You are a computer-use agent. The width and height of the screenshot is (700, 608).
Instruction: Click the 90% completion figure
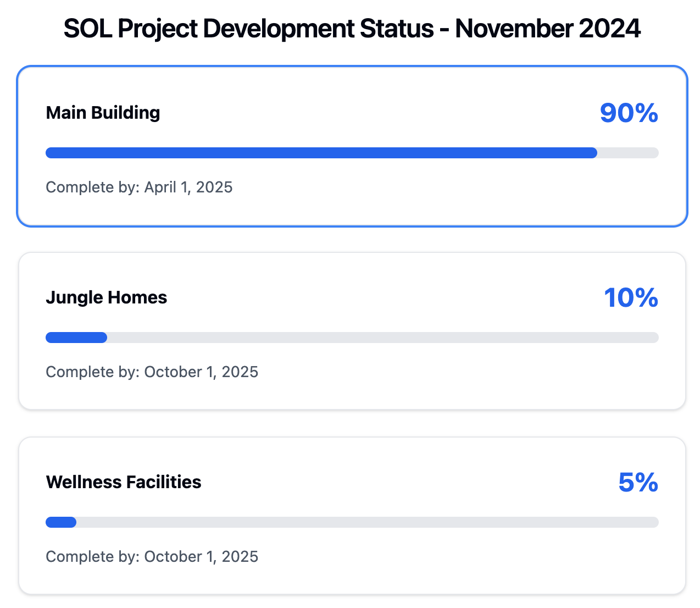tap(629, 113)
